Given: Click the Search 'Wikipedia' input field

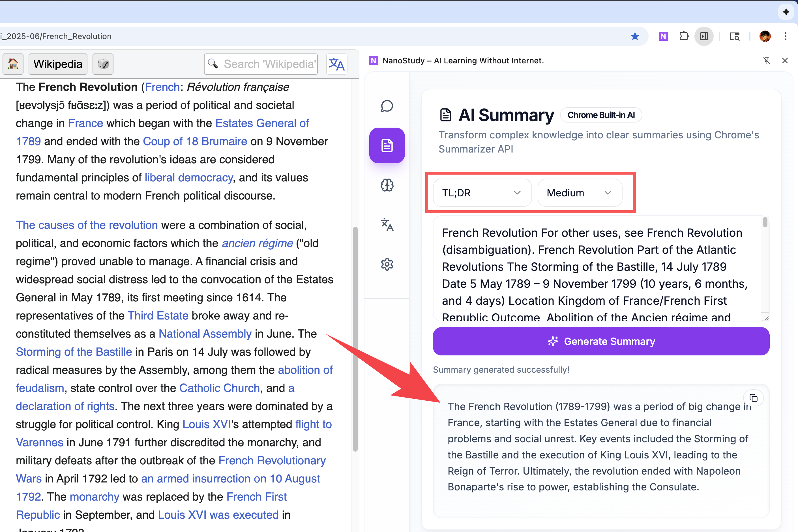Looking at the screenshot, I should [x=268, y=64].
